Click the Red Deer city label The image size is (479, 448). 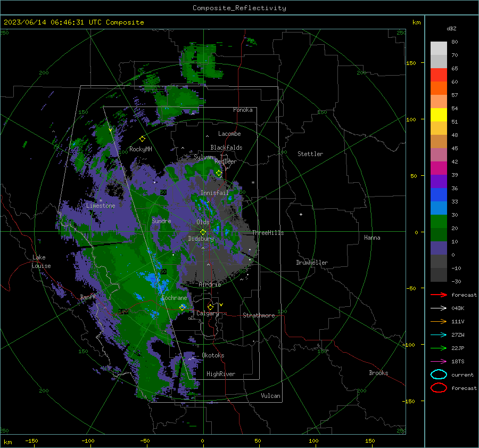(226, 161)
